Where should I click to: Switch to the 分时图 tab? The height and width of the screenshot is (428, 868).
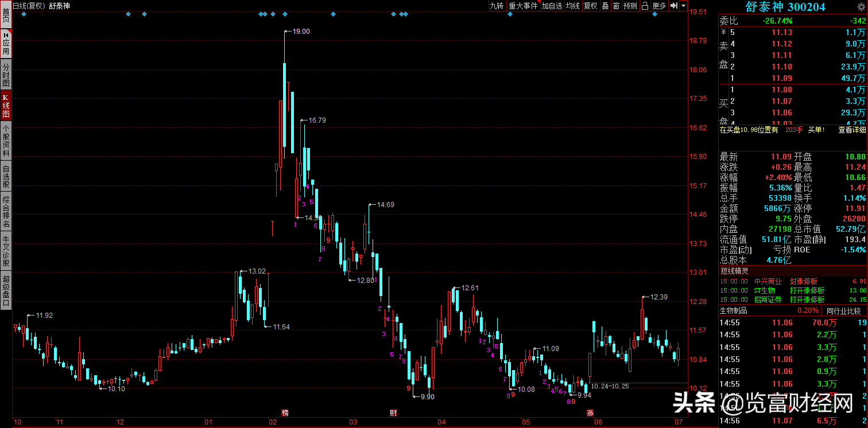pyautogui.click(x=6, y=75)
